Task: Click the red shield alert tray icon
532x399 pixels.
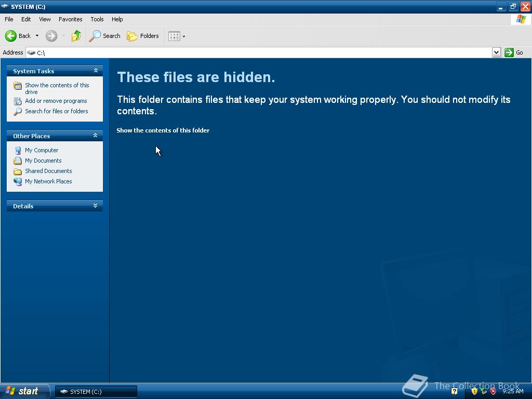Action: [x=494, y=391]
